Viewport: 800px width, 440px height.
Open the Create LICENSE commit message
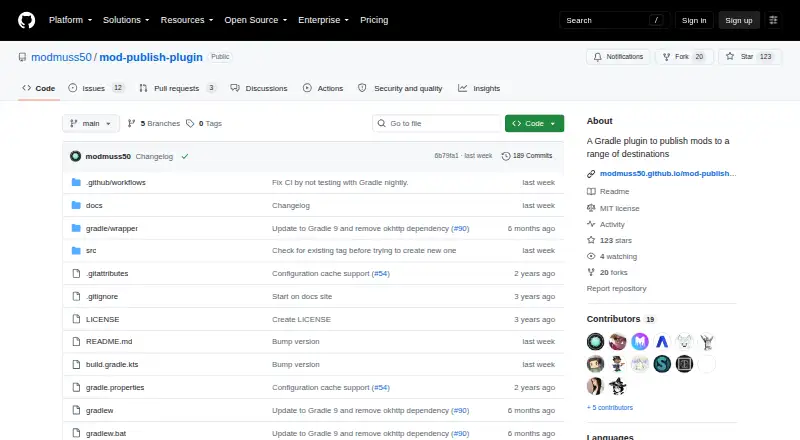point(301,320)
